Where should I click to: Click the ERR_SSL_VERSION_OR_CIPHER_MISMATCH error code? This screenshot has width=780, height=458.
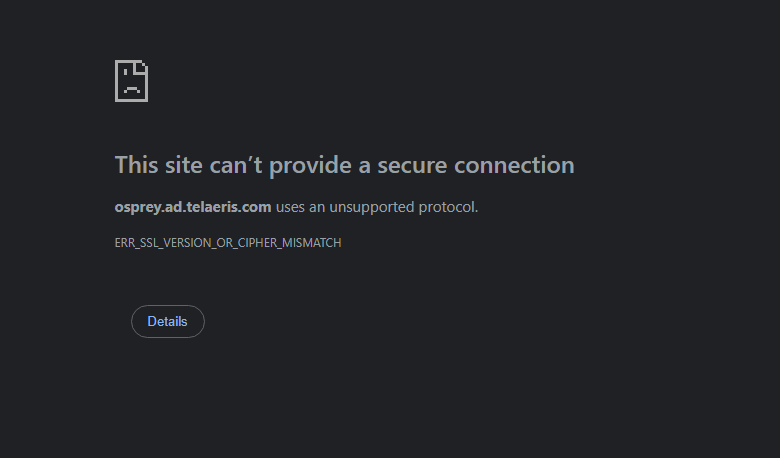pos(228,243)
